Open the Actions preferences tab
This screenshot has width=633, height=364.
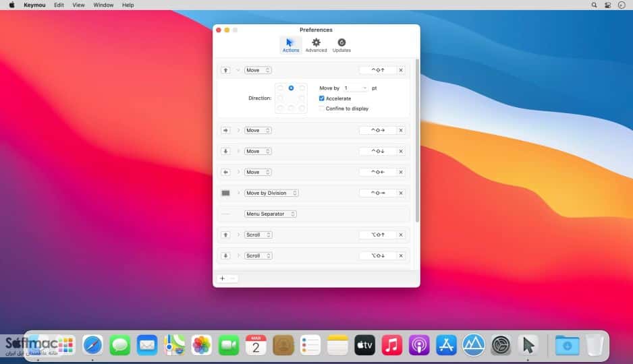coord(291,45)
